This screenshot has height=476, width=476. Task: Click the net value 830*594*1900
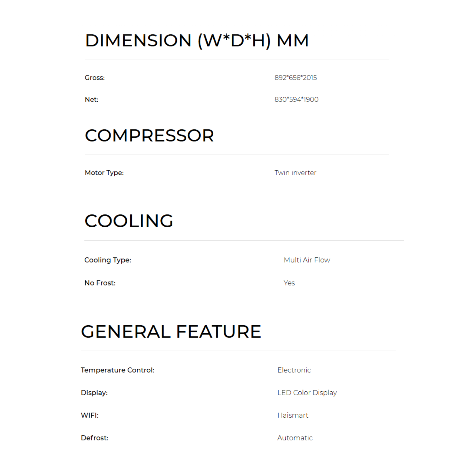tap(296, 99)
